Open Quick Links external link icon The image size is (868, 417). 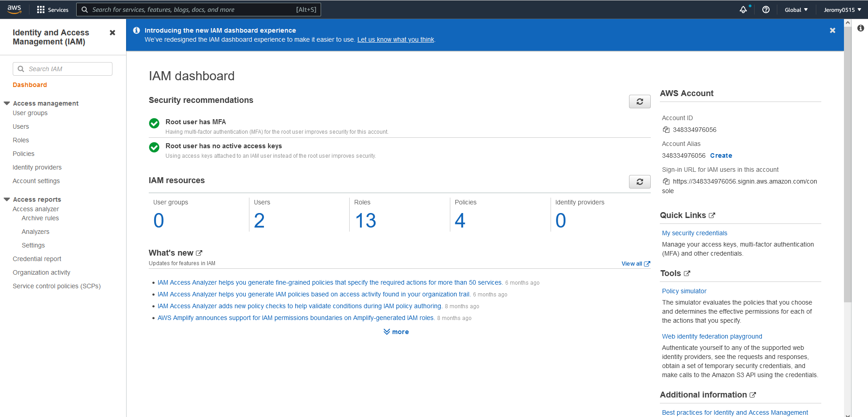coord(712,215)
